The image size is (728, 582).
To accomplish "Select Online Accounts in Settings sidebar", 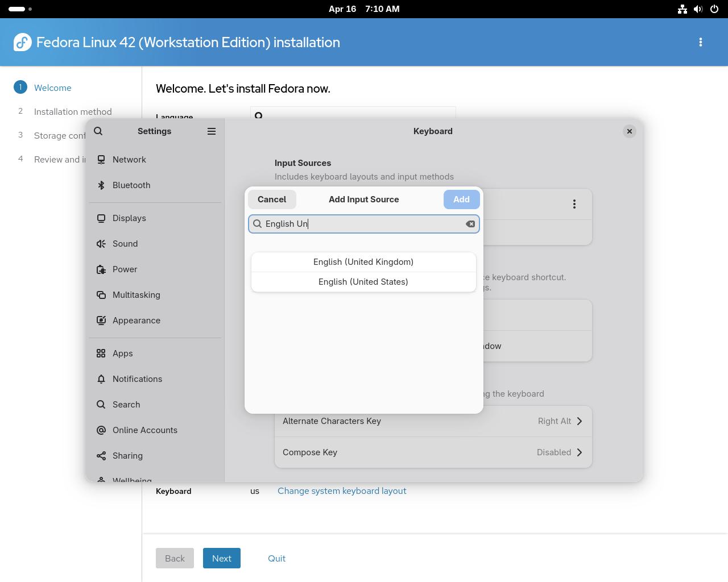I will [x=155, y=430].
